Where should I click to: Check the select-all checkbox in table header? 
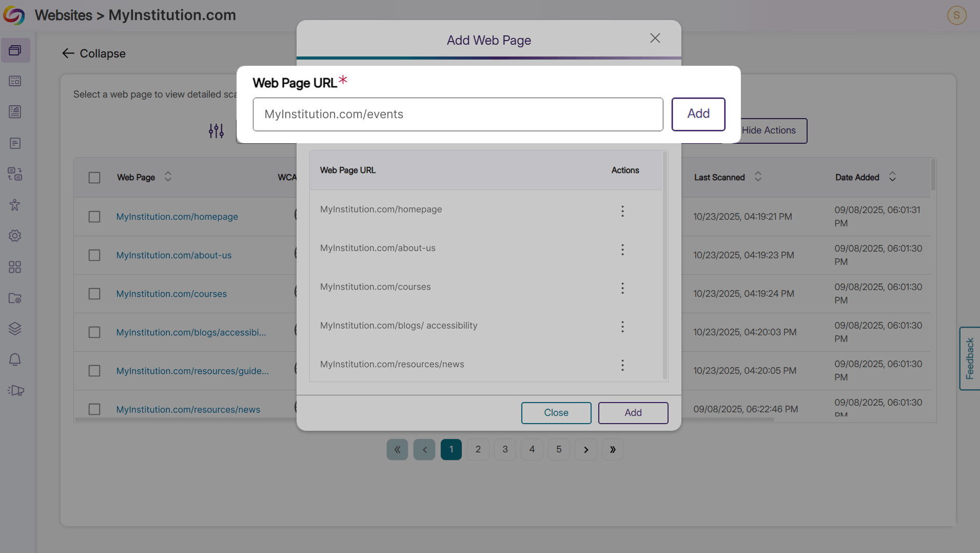pos(94,177)
